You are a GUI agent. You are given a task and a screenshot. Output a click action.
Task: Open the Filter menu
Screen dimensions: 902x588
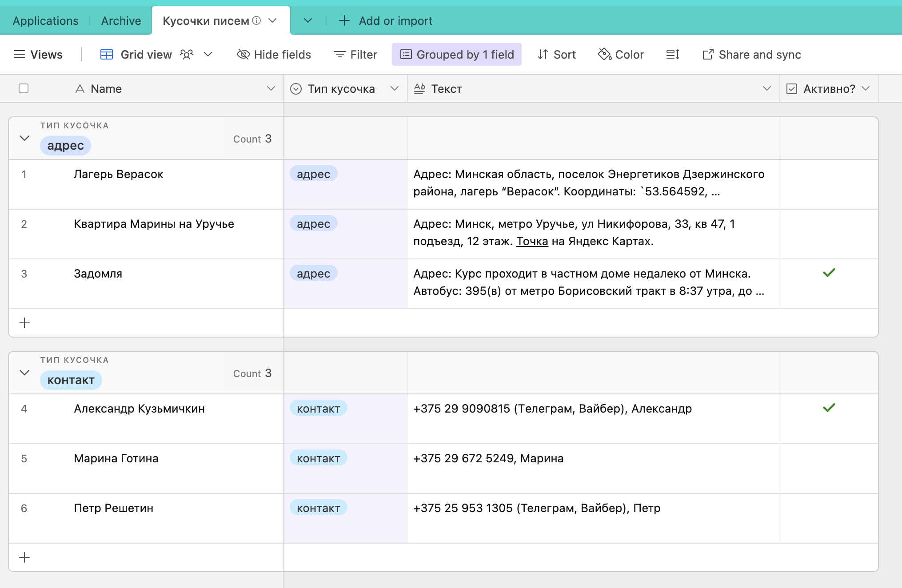pos(355,55)
